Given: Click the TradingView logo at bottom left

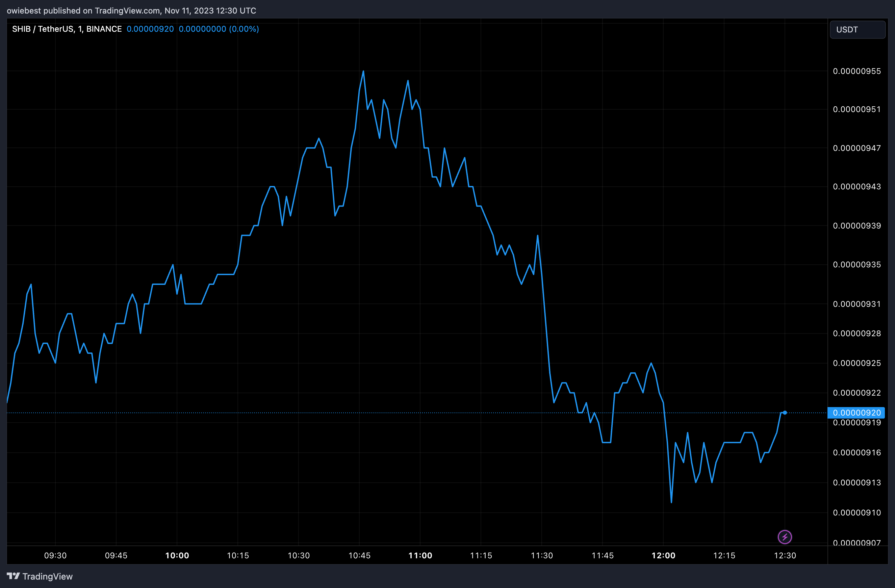Looking at the screenshot, I should (x=40, y=576).
